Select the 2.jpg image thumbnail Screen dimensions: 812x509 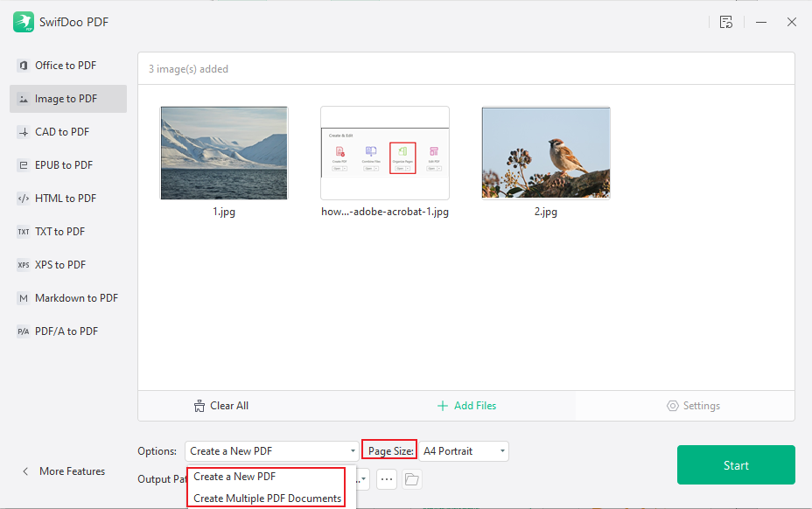pos(545,153)
